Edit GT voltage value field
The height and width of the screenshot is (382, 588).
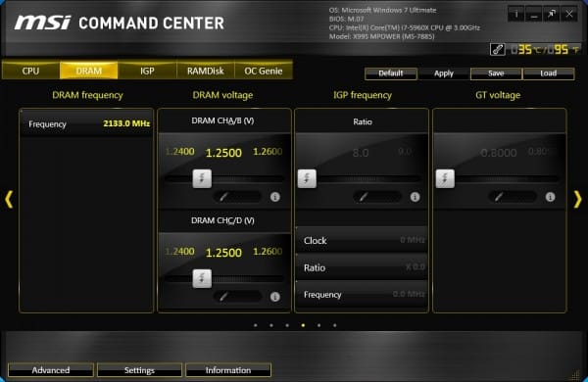coord(513,197)
